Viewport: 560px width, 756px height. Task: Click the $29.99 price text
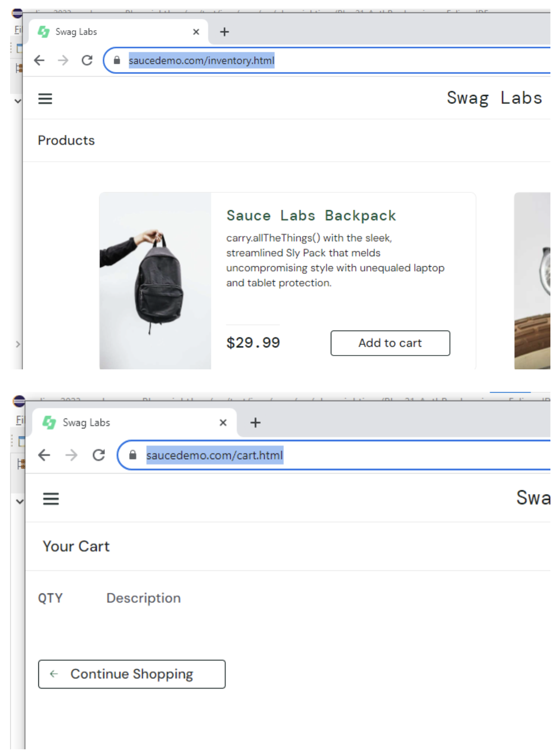click(253, 343)
